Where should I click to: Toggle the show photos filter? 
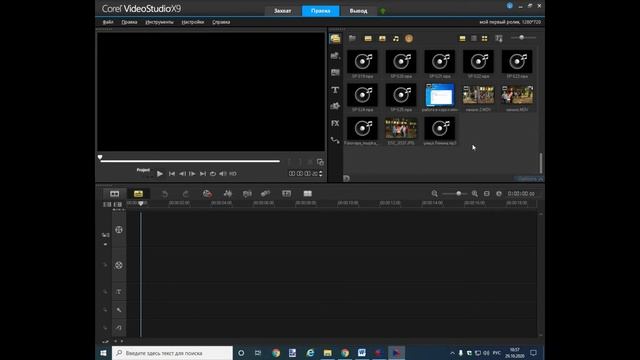[382, 38]
